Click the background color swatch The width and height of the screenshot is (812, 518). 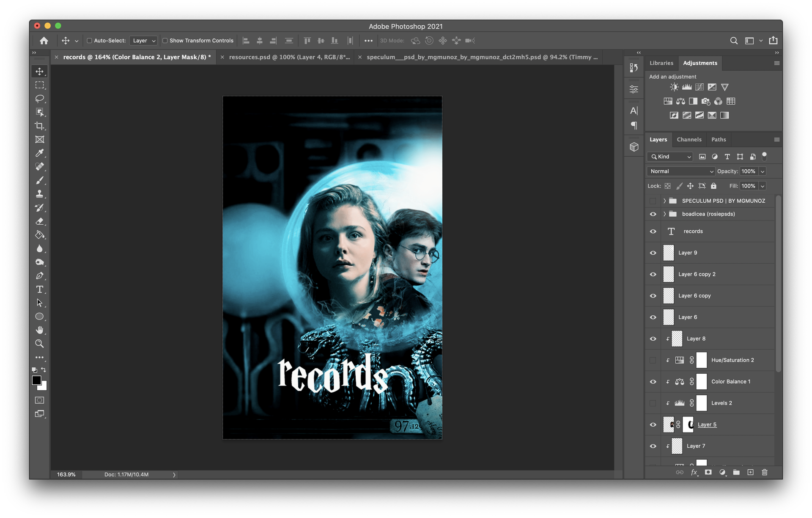click(44, 386)
